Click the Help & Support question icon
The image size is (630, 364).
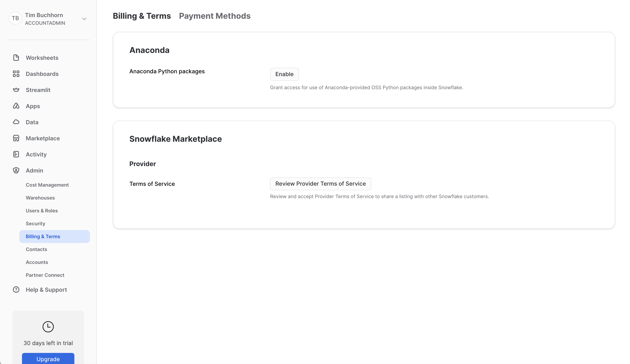(x=16, y=290)
